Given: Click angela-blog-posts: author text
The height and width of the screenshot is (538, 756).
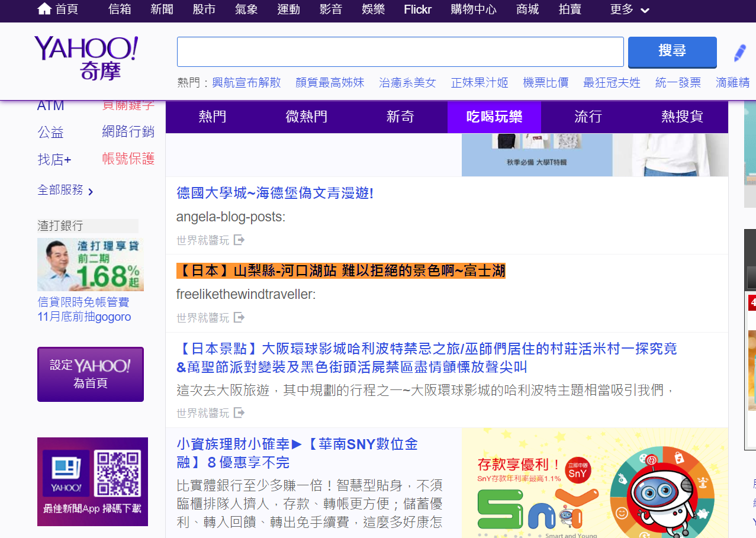Looking at the screenshot, I should point(231,217).
